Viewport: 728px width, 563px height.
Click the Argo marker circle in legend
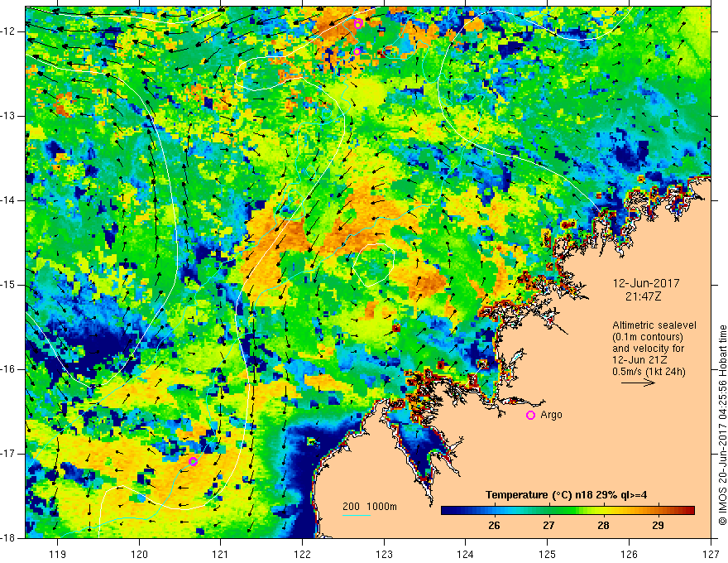click(530, 416)
